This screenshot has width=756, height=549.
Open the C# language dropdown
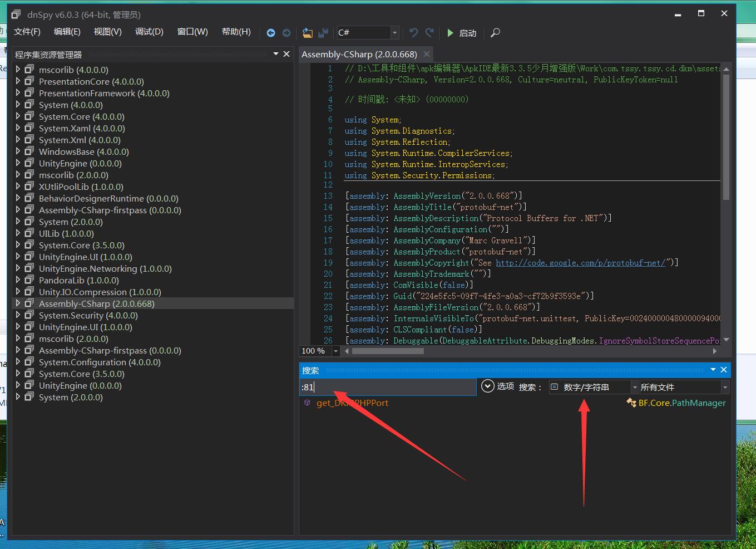point(394,33)
